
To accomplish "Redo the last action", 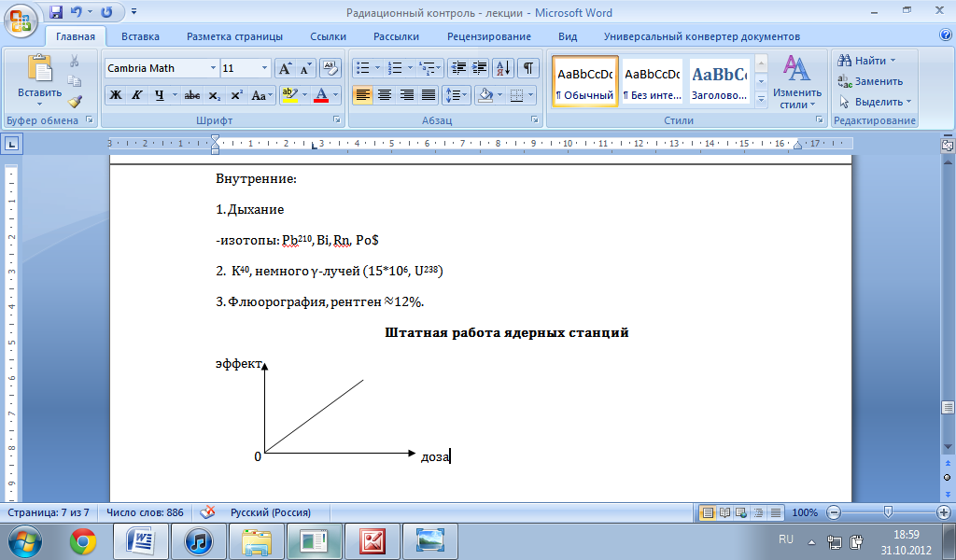I will coord(106,11).
